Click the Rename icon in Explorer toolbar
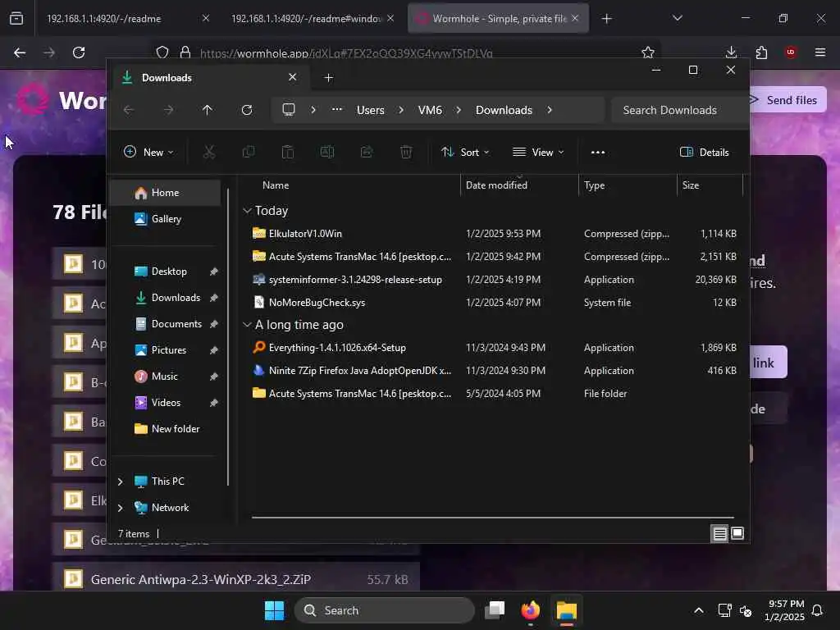This screenshot has width=840, height=630. (327, 152)
